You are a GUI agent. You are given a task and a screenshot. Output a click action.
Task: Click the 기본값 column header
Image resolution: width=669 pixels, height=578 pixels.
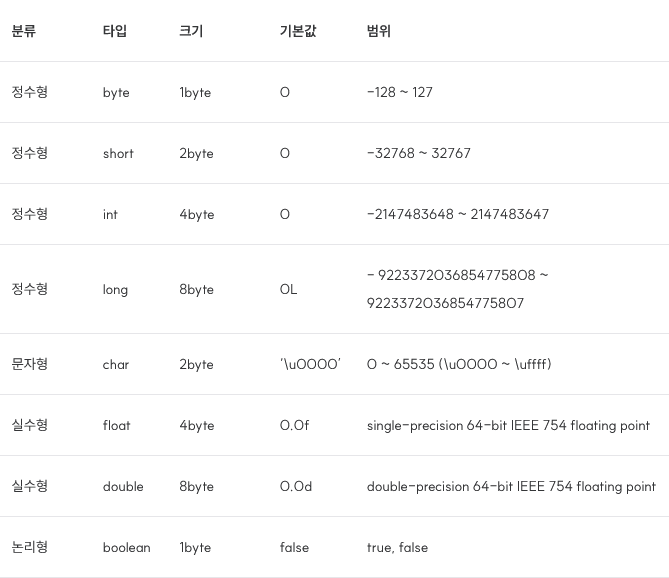pos(298,31)
